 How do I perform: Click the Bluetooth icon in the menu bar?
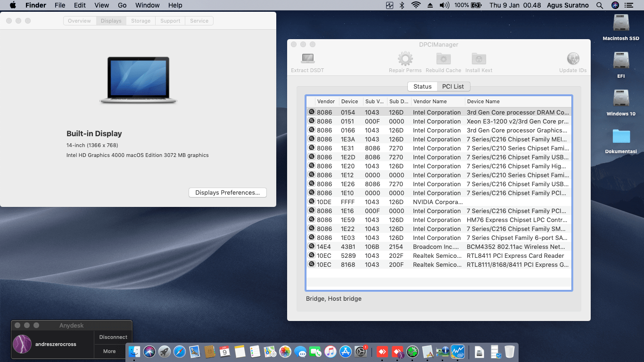pyautogui.click(x=402, y=5)
